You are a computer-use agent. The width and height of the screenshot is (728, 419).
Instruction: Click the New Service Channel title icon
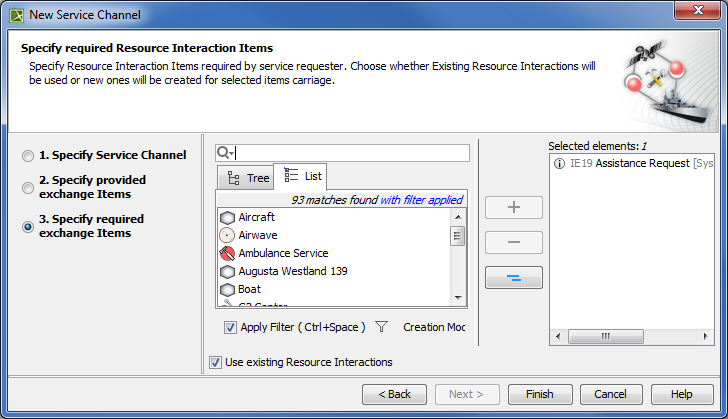17,15
